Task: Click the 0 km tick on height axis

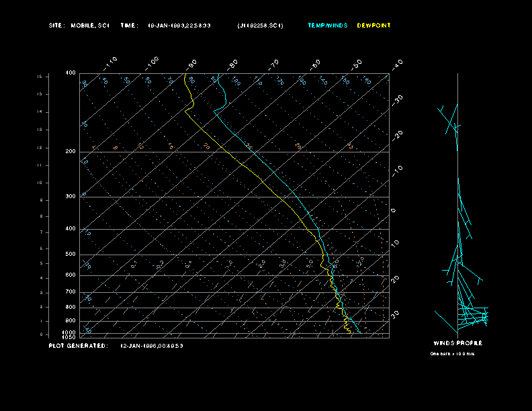Action: tap(42, 334)
